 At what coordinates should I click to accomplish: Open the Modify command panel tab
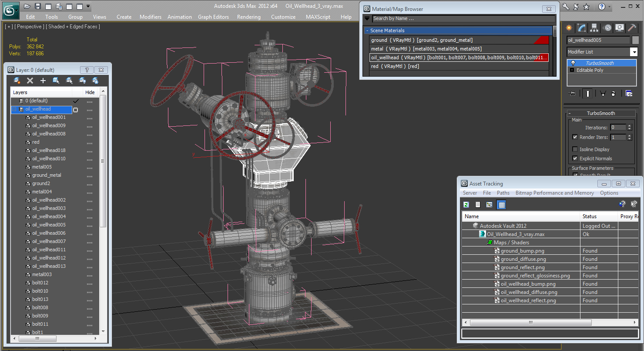582,28
